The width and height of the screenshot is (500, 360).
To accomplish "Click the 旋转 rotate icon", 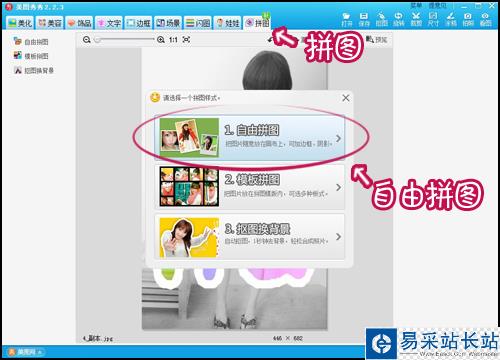I will [399, 19].
